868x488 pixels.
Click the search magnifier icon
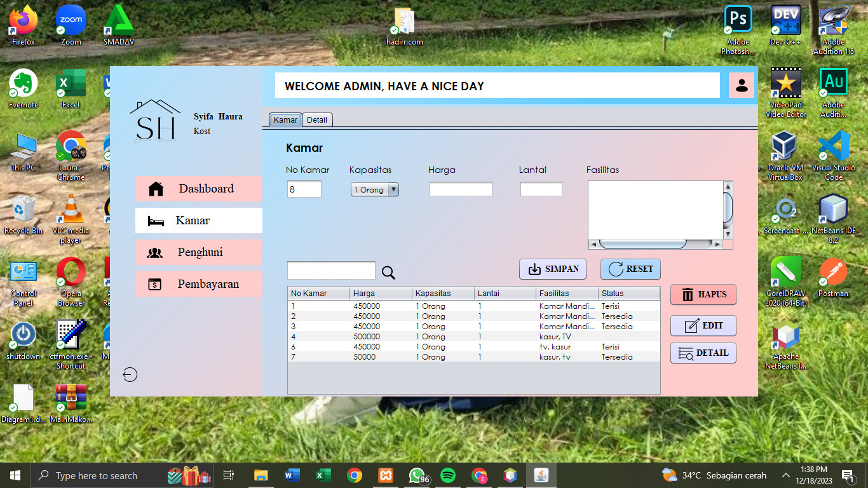(388, 273)
